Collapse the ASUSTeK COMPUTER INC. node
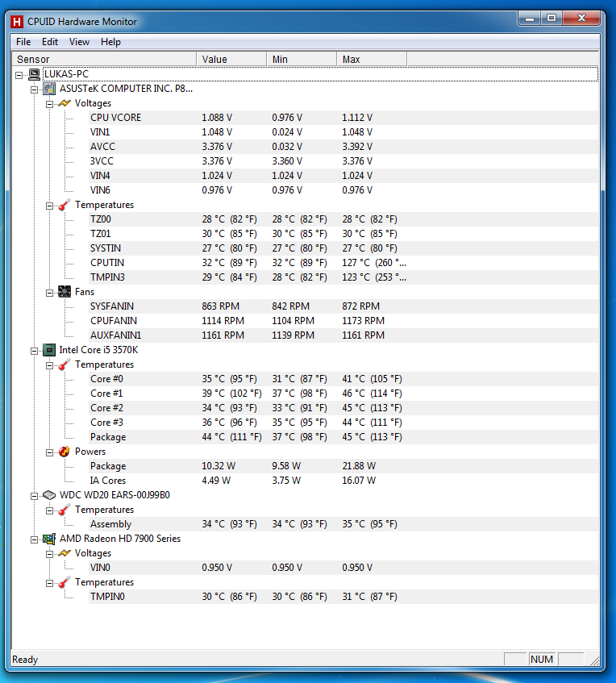 34,90
